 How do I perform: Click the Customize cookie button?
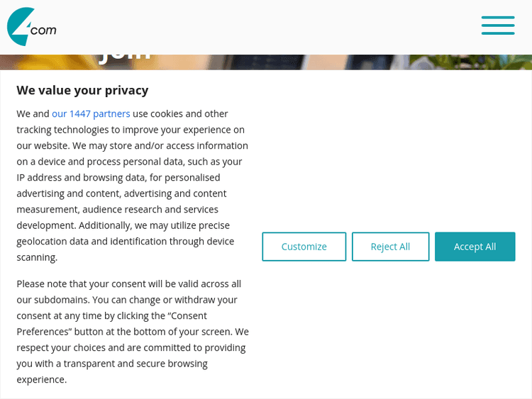coord(304,247)
